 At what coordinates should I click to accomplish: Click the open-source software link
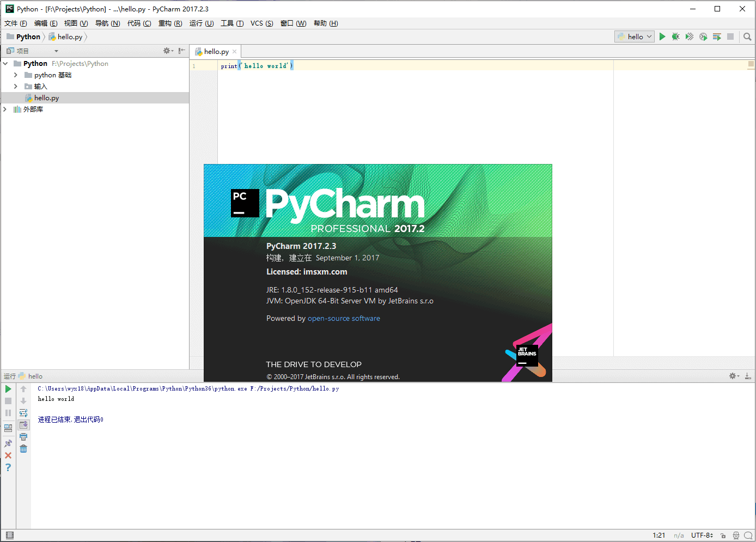pyautogui.click(x=344, y=319)
